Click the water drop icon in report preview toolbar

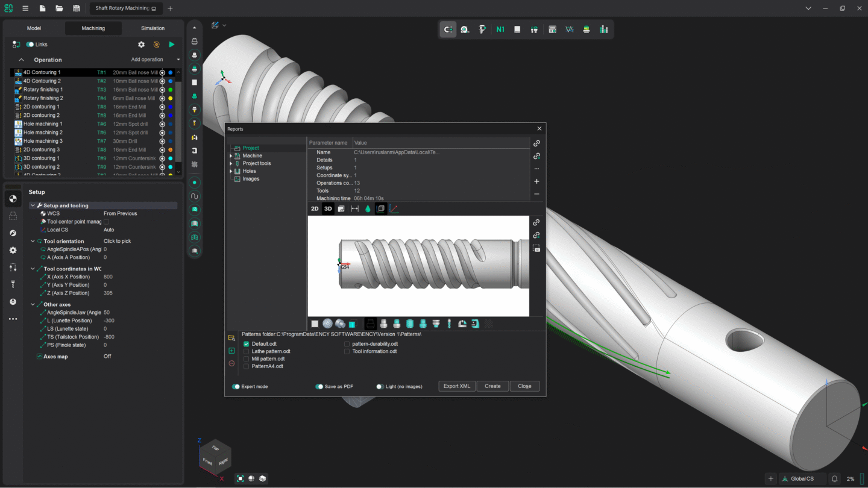(368, 208)
